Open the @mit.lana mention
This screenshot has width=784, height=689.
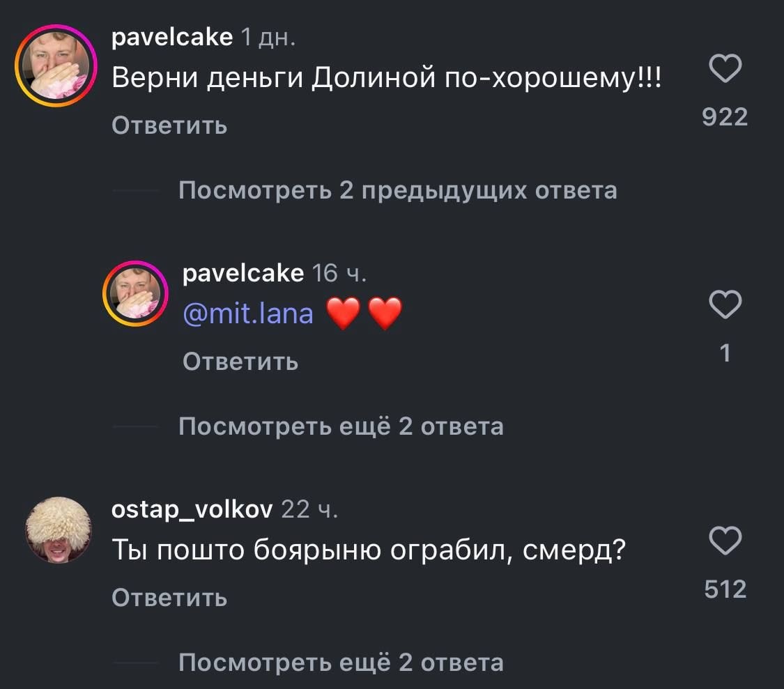tap(247, 314)
